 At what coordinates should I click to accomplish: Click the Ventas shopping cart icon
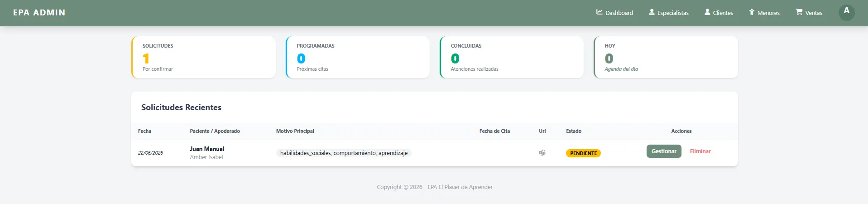[x=799, y=12]
